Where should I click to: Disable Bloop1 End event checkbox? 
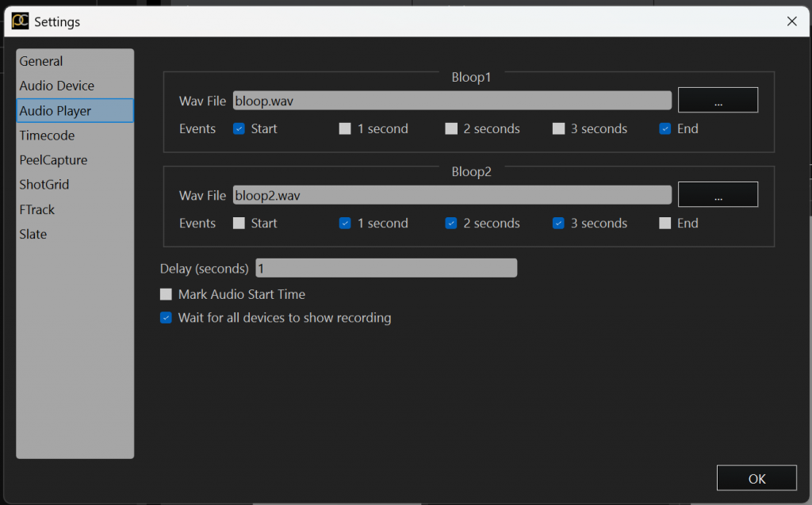[665, 129]
